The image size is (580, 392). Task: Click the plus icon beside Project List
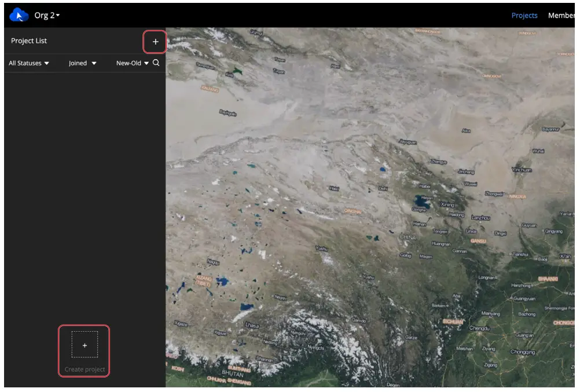tap(155, 41)
